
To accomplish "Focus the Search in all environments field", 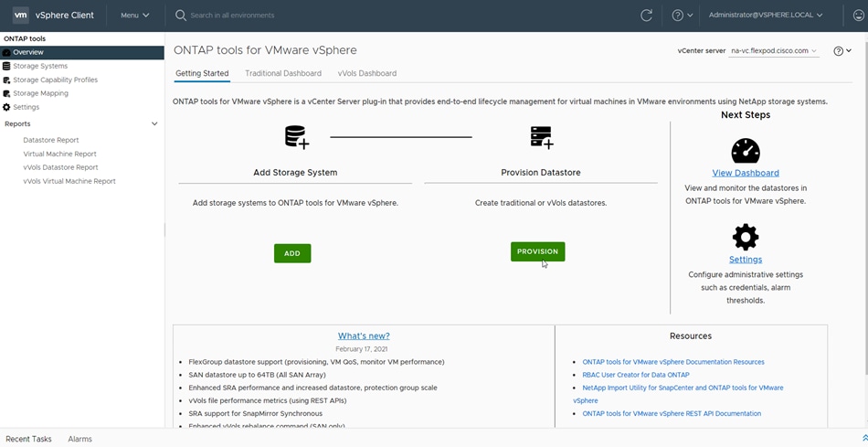I will (x=232, y=16).
